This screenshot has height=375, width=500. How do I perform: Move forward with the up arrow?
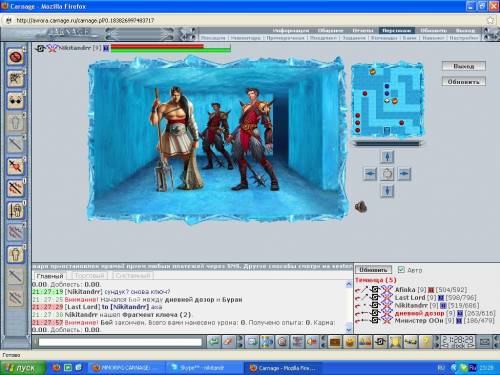coord(387,157)
